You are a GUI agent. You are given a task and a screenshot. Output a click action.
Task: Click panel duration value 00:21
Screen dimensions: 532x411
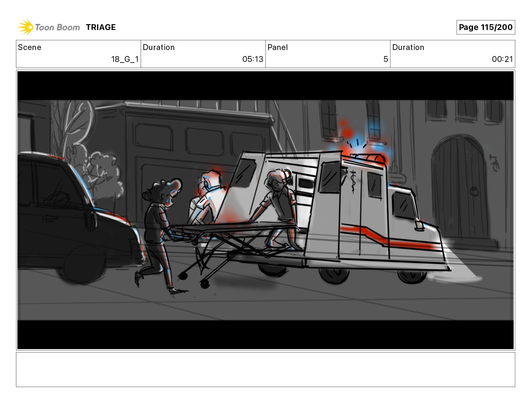point(502,59)
